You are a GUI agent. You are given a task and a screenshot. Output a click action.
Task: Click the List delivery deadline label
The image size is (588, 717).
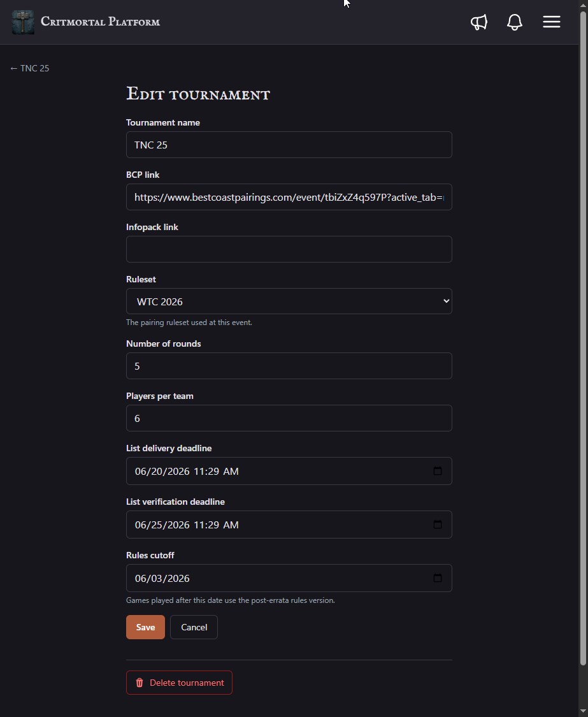(x=169, y=449)
